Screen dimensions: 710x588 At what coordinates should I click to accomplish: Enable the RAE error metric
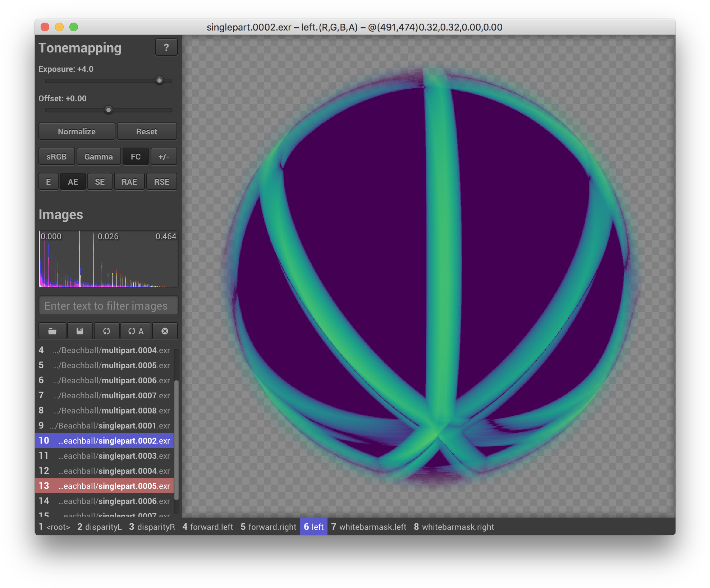(x=129, y=181)
